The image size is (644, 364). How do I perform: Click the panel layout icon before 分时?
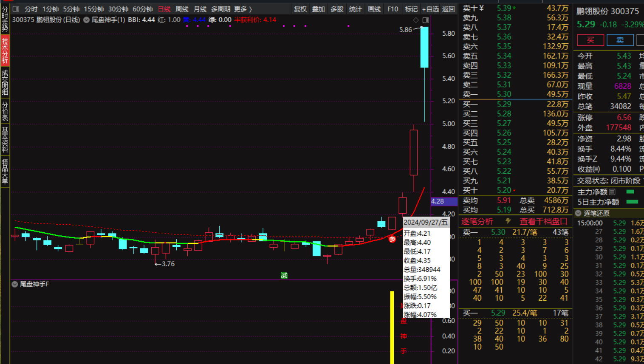[x=16, y=9]
